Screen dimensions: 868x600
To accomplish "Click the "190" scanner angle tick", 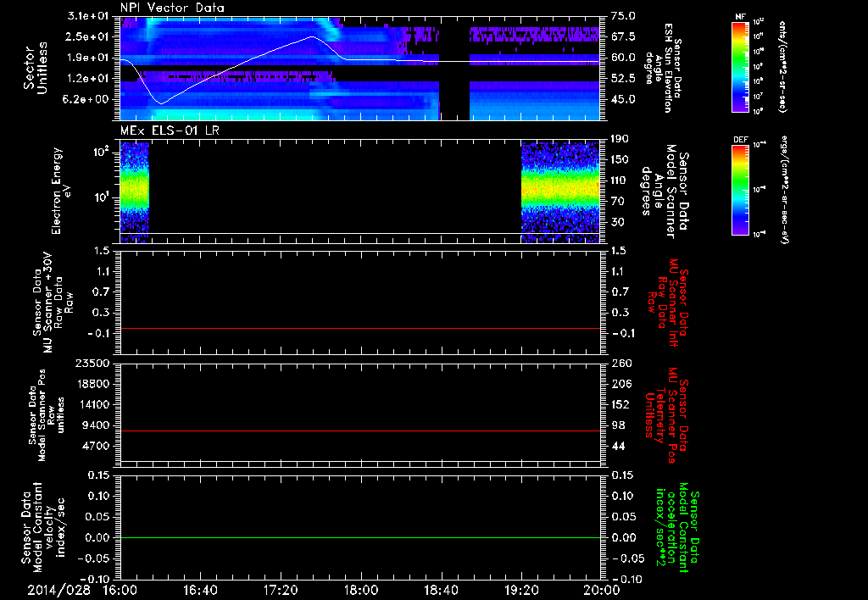I will [620, 139].
